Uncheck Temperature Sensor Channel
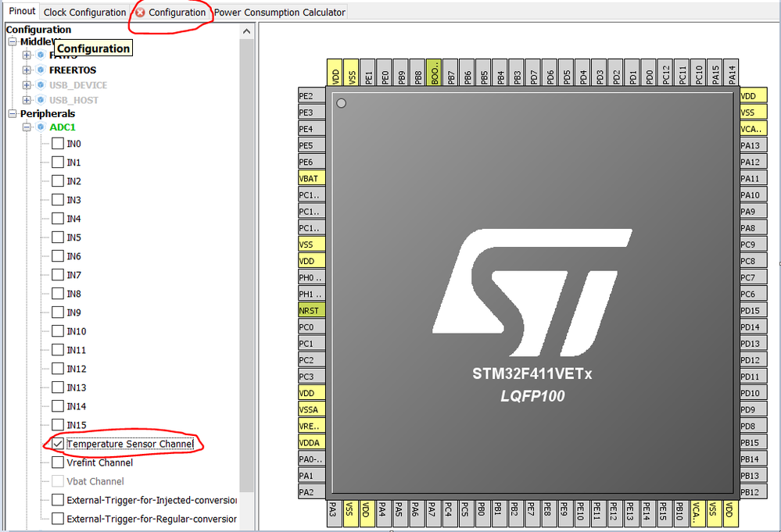Image resolution: width=781 pixels, height=532 pixels. pos(58,444)
